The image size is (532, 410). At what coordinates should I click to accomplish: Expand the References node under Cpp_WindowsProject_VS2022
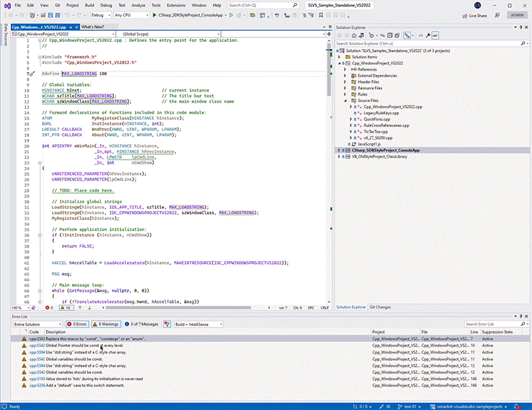tap(346, 69)
